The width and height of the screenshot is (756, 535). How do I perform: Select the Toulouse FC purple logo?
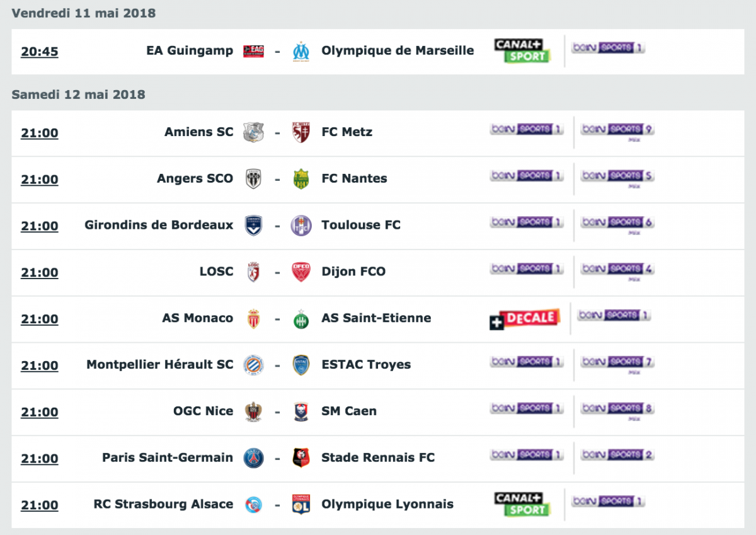[301, 226]
